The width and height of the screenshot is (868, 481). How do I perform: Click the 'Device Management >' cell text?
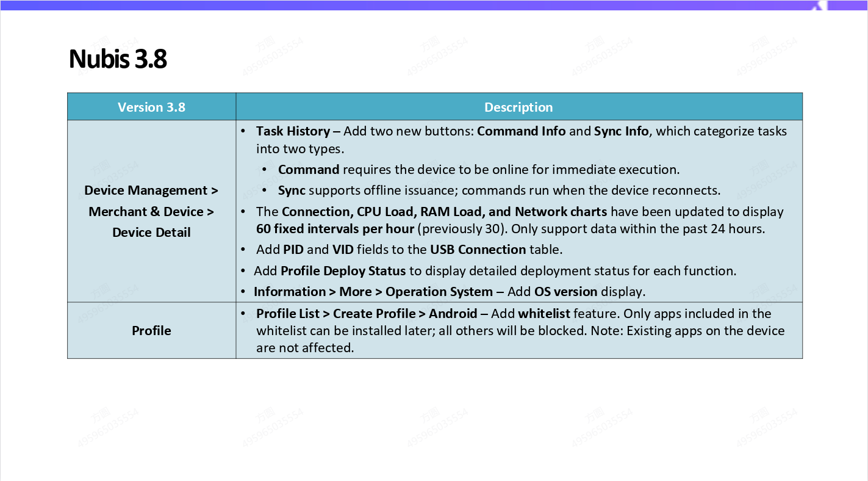tap(151, 190)
